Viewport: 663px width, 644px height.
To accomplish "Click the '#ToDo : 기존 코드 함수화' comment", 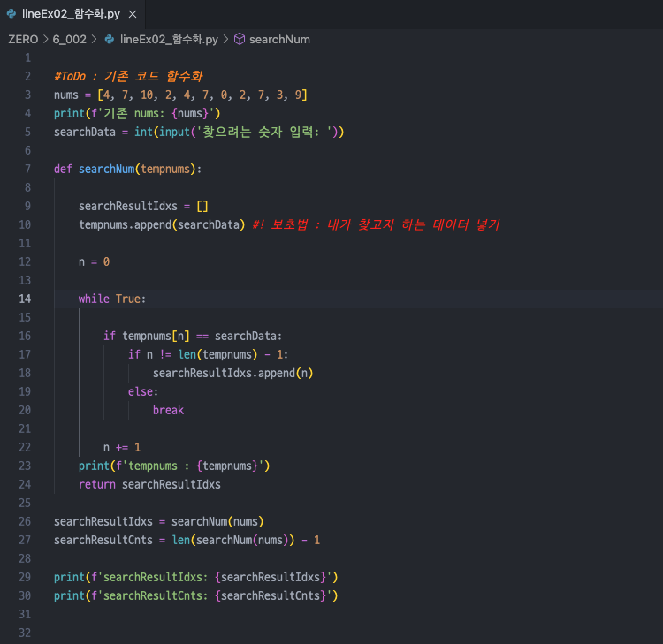I will pos(128,76).
